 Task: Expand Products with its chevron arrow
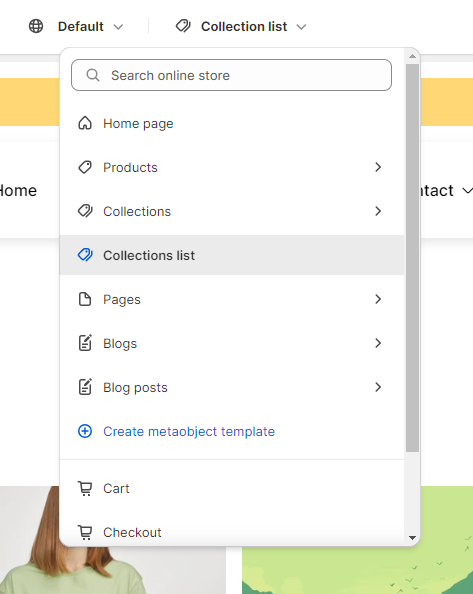[x=378, y=167]
